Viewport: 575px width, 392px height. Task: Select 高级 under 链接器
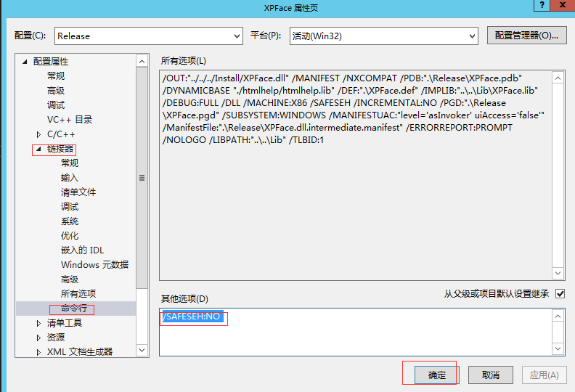[70, 279]
